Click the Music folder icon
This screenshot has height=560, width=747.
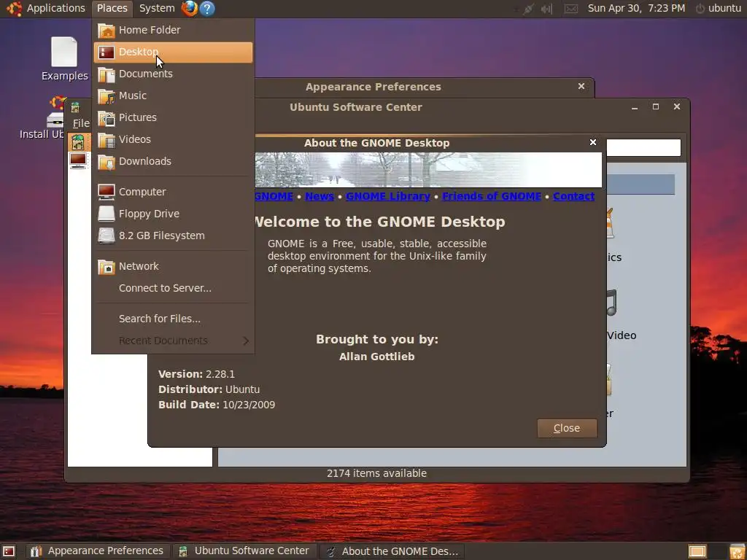coord(107,96)
